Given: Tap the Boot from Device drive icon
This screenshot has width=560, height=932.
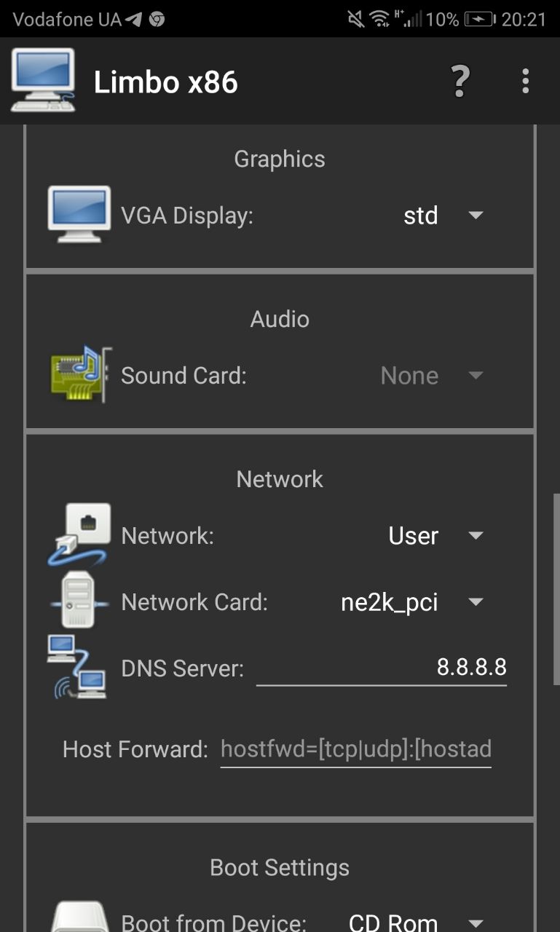Looking at the screenshot, I should 79,917.
